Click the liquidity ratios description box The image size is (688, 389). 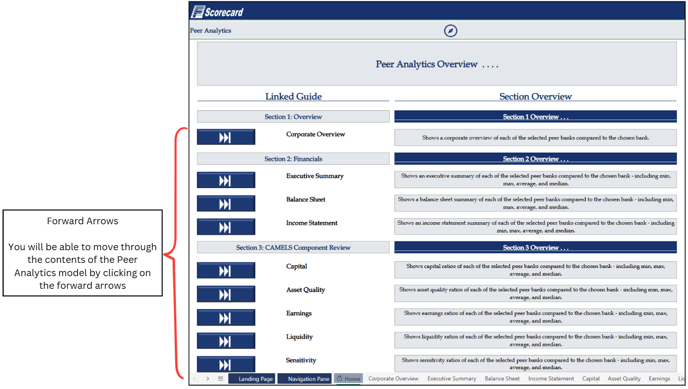535,341
